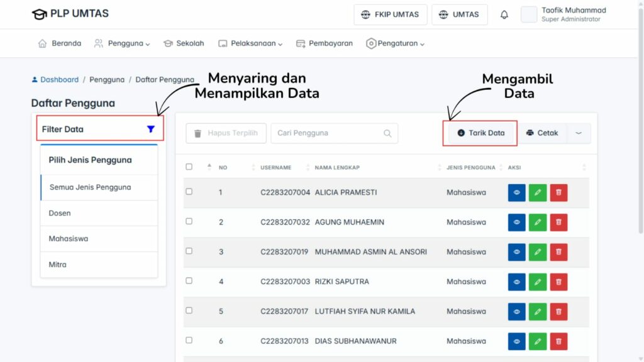Open the dropdown arrow next to Cetak
This screenshot has width=644, height=362.
(579, 133)
